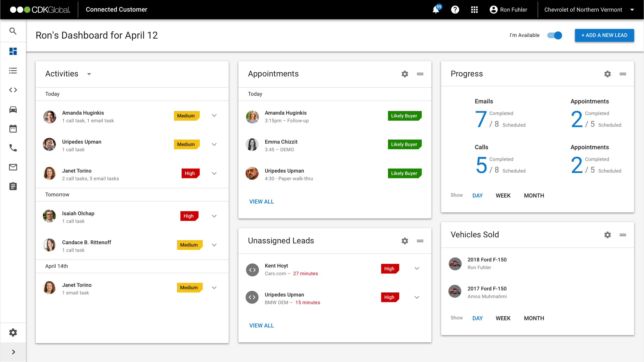Open the calendar icon in sidebar
This screenshot has height=362, width=644.
13,129
